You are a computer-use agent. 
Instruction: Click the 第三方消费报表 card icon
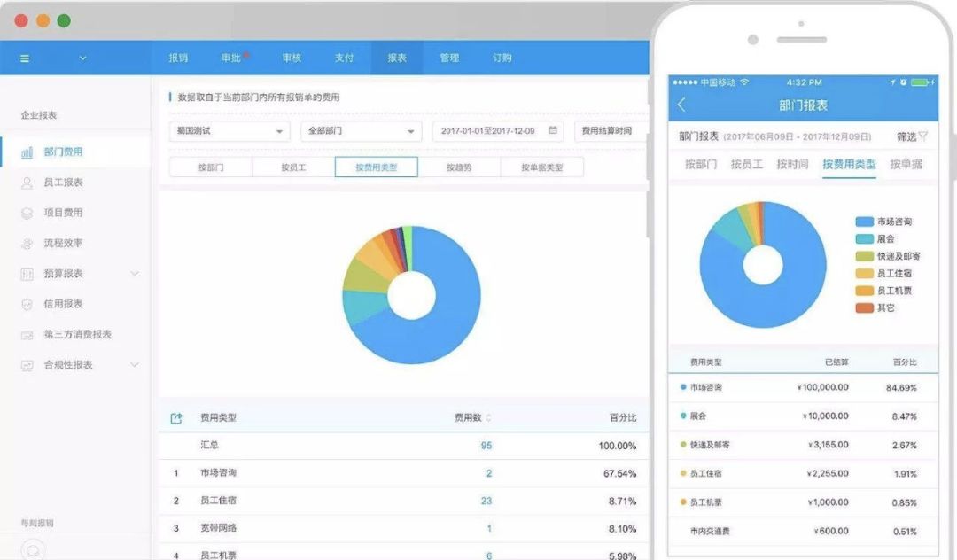(x=27, y=335)
